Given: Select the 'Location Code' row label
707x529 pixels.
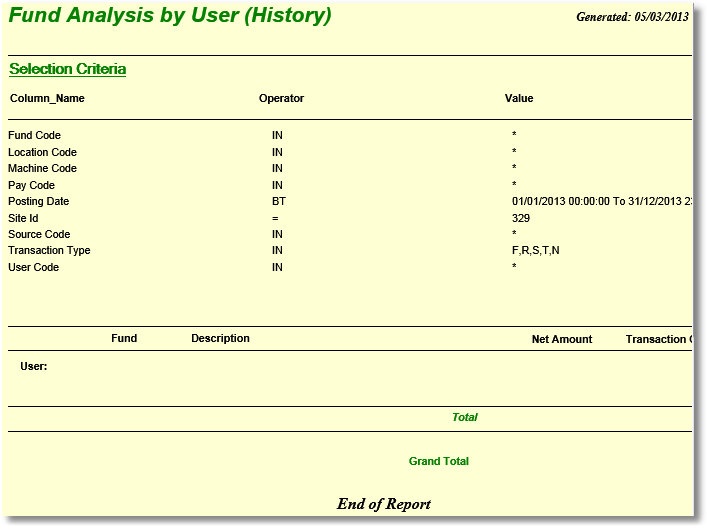Looking at the screenshot, I should point(42,152).
